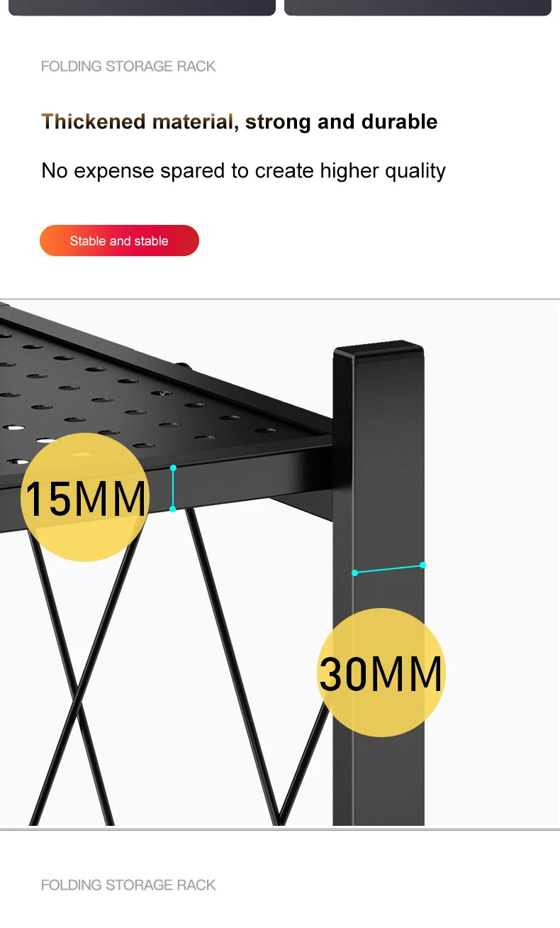Click the bottom 'FOLDING STORAGE RACK' label
Image resolution: width=560 pixels, height=928 pixels.
click(128, 885)
